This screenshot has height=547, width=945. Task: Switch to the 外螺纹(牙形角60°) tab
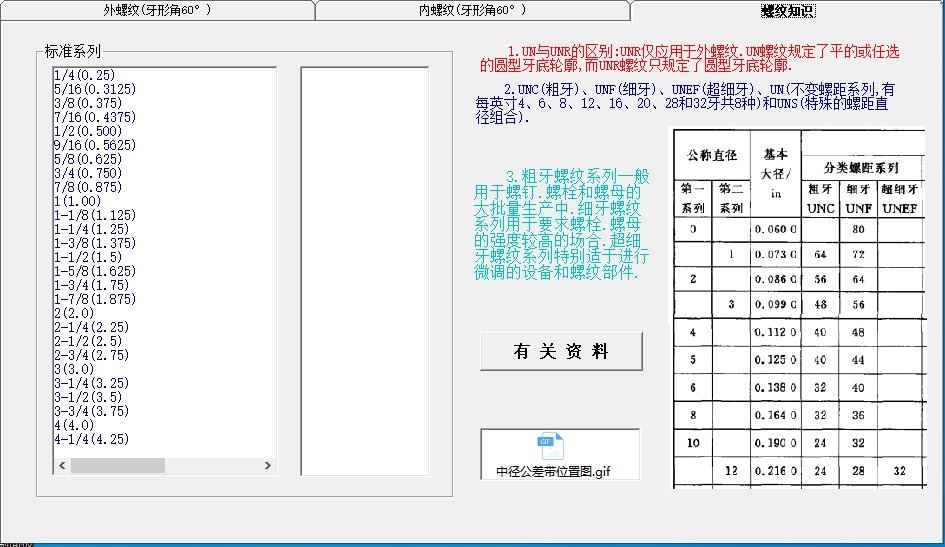(157, 11)
